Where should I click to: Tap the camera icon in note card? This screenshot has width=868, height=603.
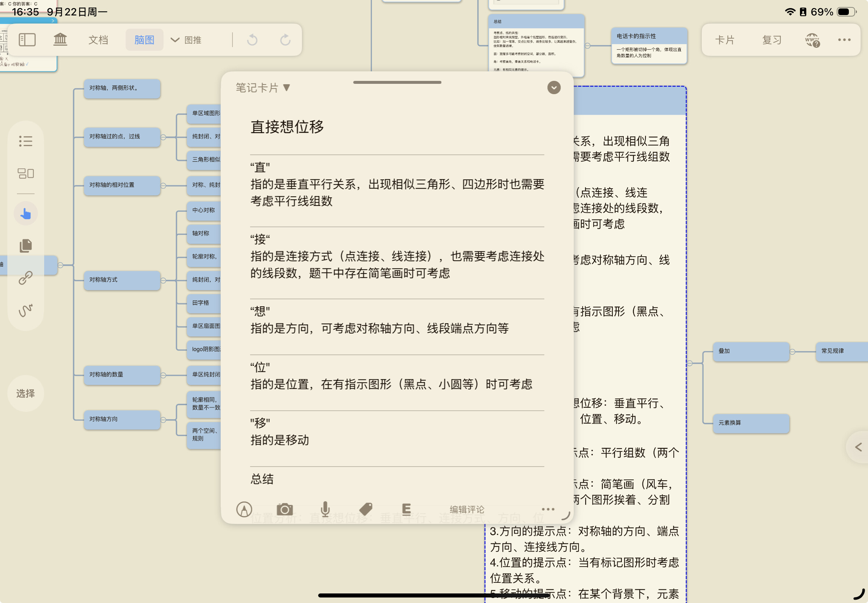click(x=285, y=510)
